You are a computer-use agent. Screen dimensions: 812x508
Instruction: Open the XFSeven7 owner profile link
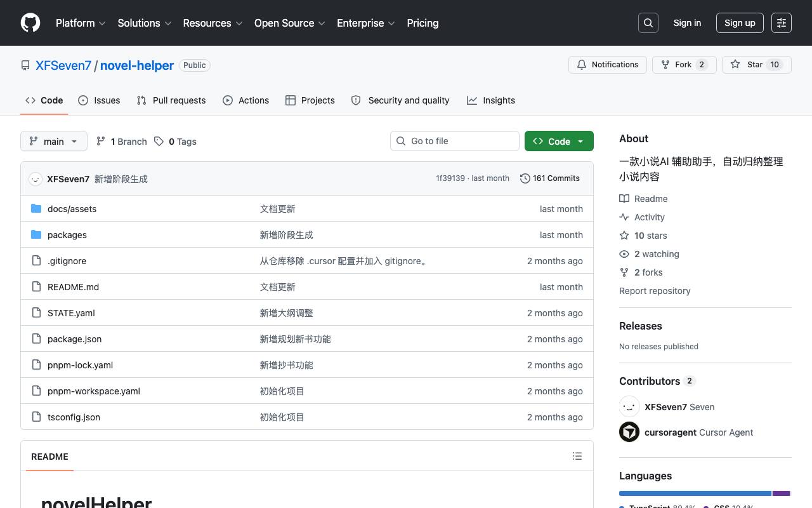(63, 65)
